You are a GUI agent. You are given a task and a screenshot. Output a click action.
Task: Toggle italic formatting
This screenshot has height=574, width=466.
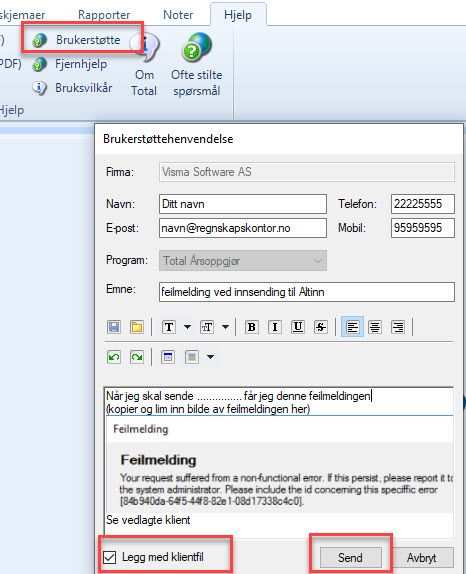point(275,327)
